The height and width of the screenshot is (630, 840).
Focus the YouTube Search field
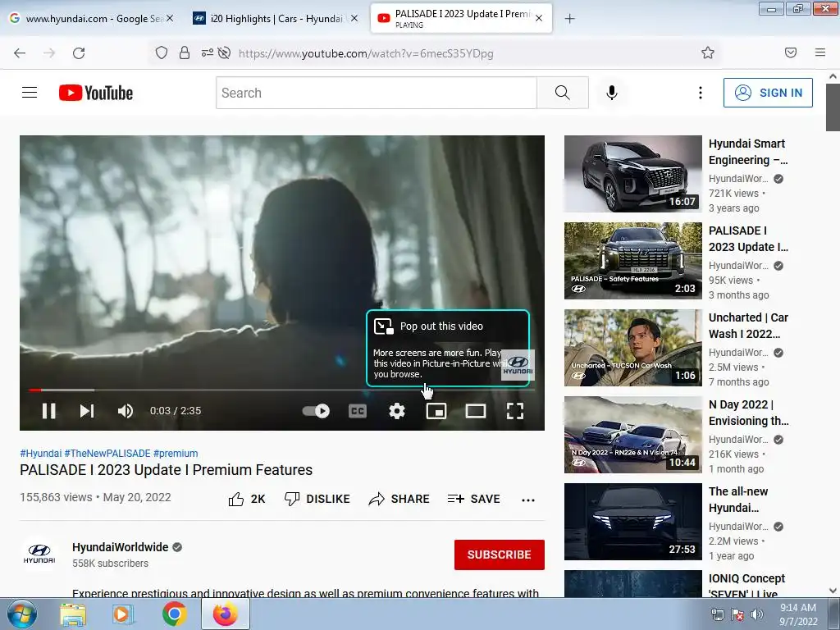coord(376,93)
